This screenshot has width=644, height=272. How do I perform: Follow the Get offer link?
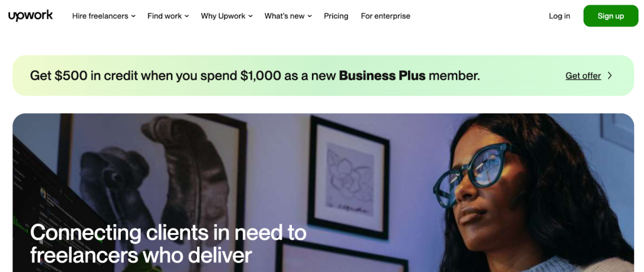tap(583, 76)
